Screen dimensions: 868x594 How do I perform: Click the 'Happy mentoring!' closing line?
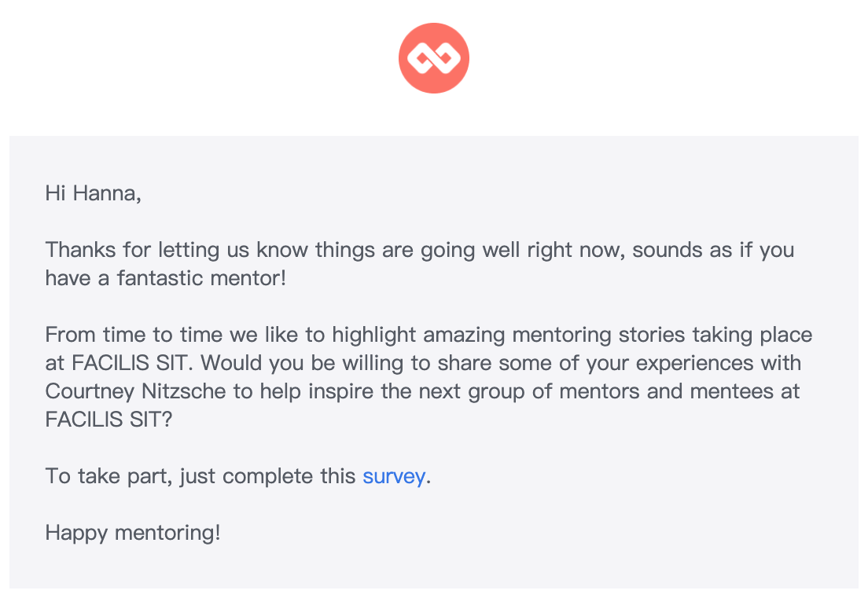click(133, 533)
